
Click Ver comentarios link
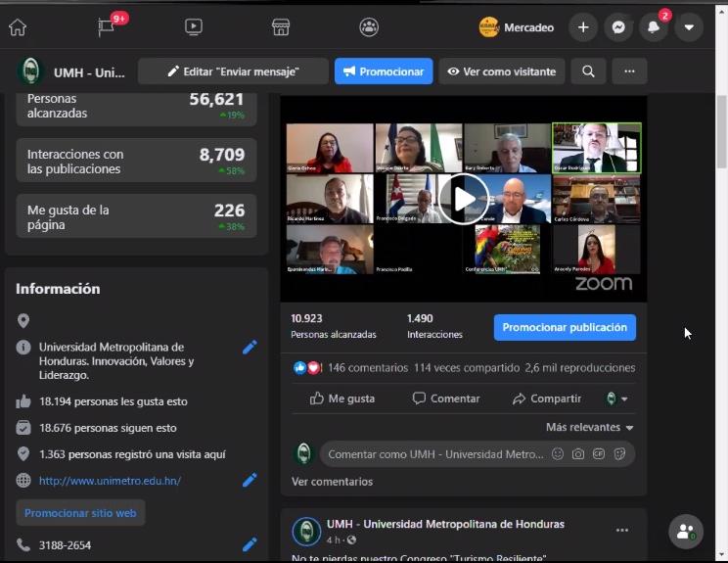[x=332, y=482]
